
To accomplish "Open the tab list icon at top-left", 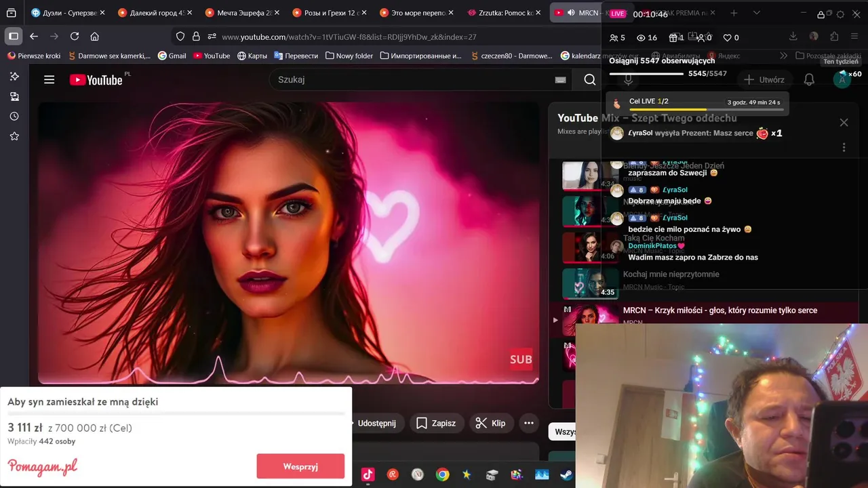I will (x=12, y=13).
